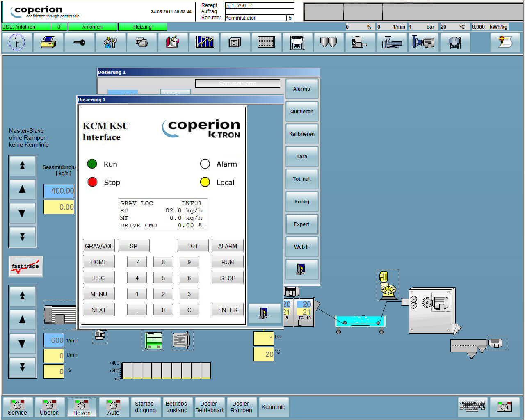The image size is (525, 420).
Task: Click the Konfig button
Action: click(x=301, y=201)
